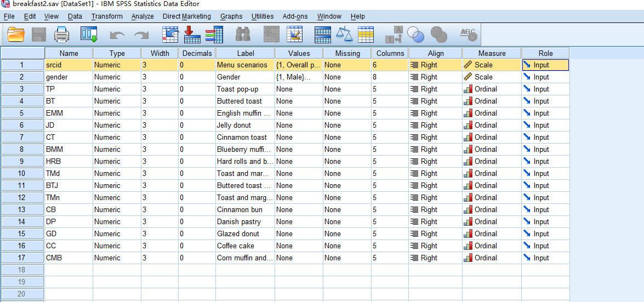This screenshot has width=644, height=302.
Task: Open Weight Cases scales icon
Action: tap(344, 35)
